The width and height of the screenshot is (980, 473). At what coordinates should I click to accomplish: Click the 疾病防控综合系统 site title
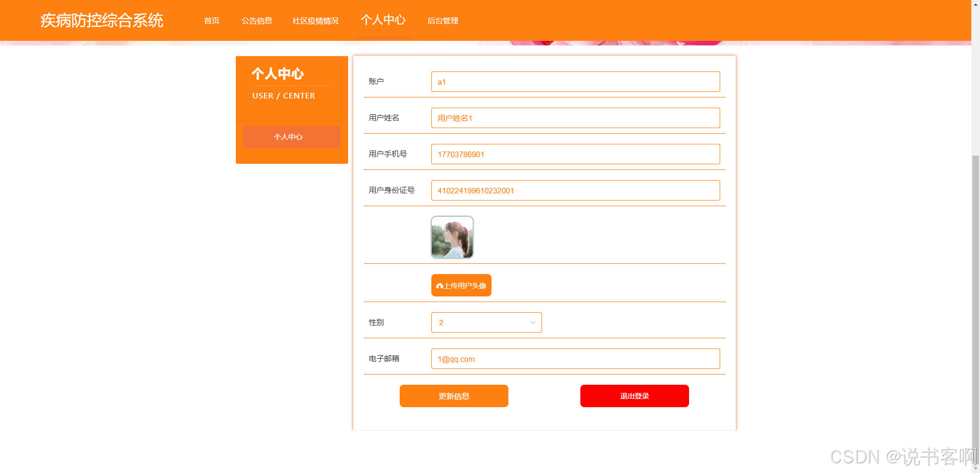pyautogui.click(x=102, y=20)
